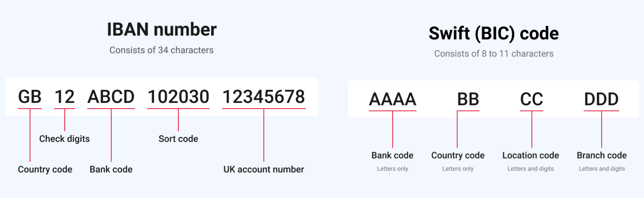
Task: Click "Country code" label under the Swift code
Action: 458,155
